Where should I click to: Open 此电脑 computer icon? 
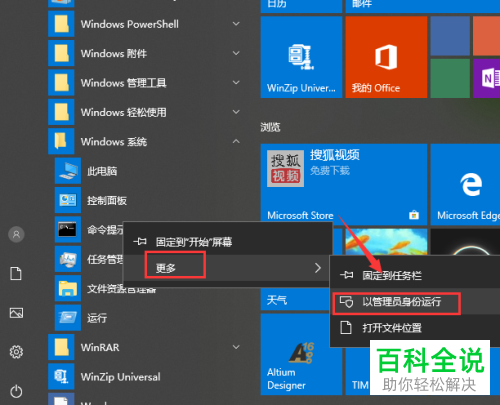[68, 171]
